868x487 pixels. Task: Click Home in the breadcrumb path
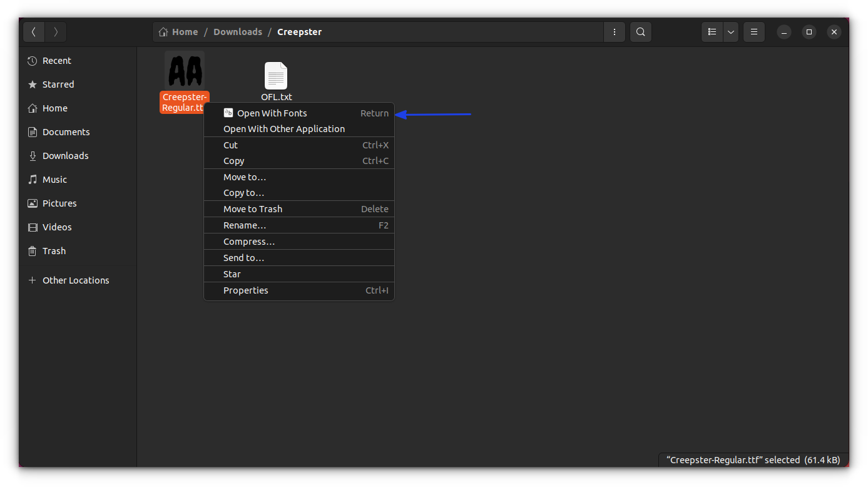(x=185, y=31)
